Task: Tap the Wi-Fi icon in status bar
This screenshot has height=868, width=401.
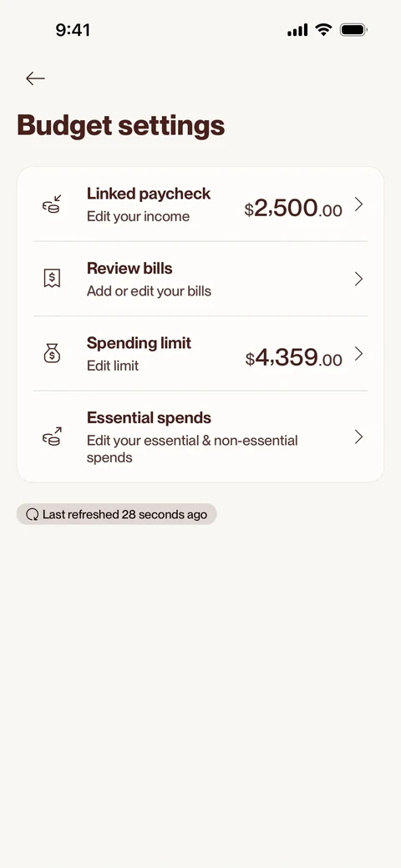Action: click(323, 30)
